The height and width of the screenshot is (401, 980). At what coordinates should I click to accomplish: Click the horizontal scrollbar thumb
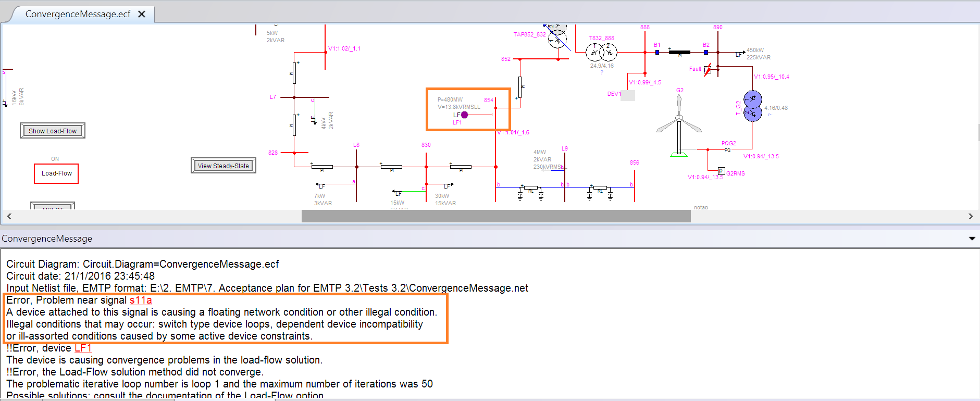click(x=496, y=216)
